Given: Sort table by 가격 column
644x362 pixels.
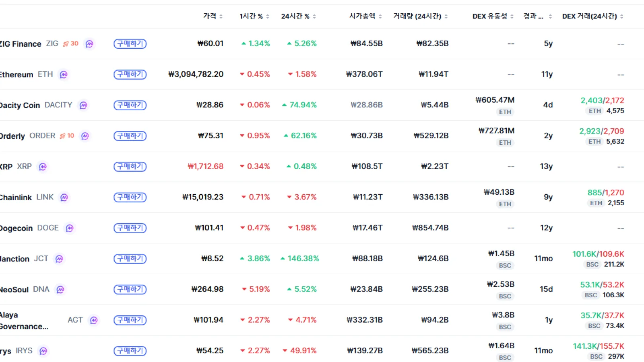Looking at the screenshot, I should [213, 16].
